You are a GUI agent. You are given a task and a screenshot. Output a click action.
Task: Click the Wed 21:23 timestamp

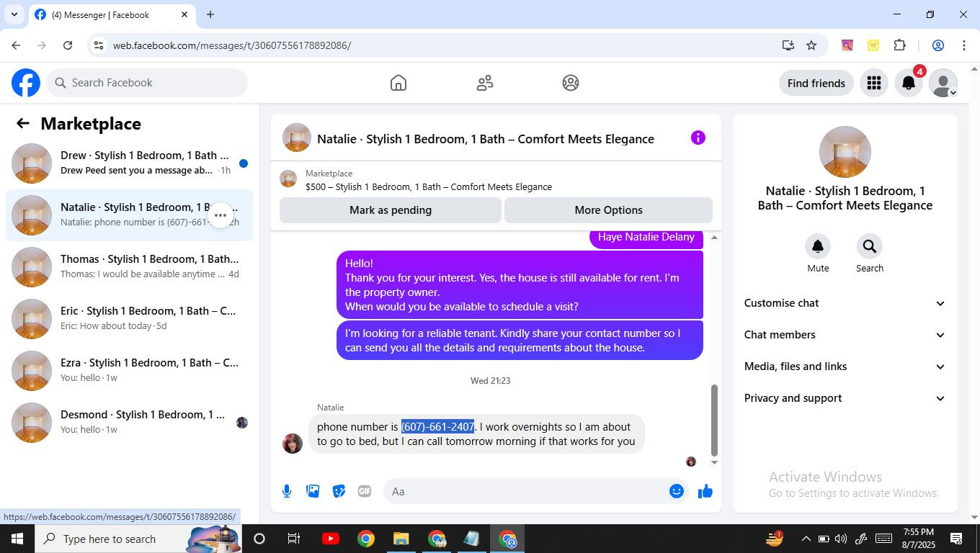(491, 381)
